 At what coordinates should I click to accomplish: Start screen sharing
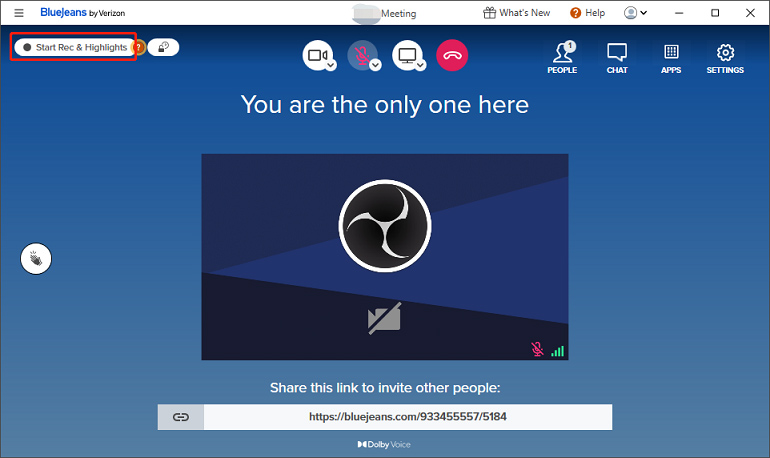click(407, 55)
